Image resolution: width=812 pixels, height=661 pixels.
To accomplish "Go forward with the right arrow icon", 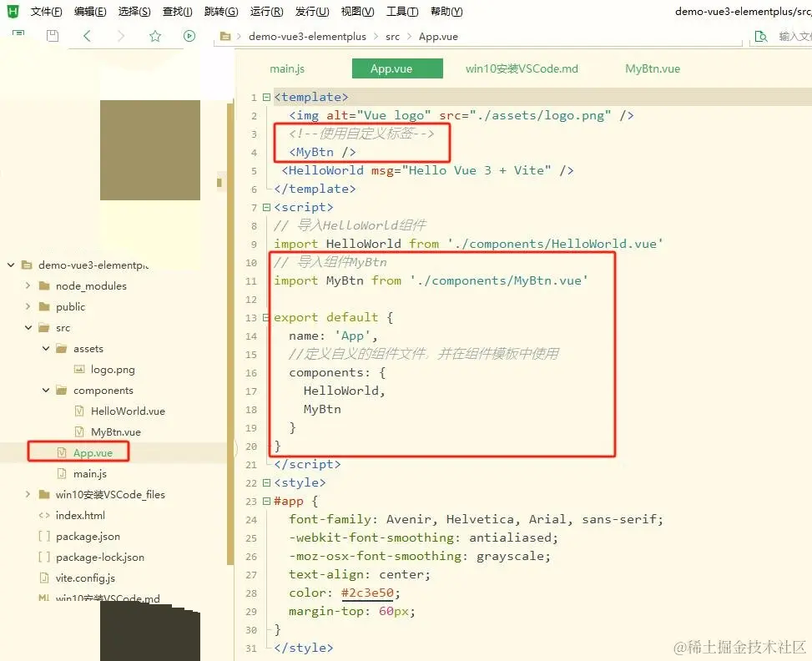I will coord(121,35).
